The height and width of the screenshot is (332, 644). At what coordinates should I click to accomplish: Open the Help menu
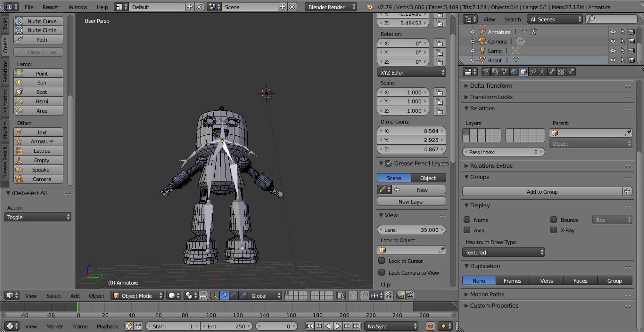[x=102, y=7]
